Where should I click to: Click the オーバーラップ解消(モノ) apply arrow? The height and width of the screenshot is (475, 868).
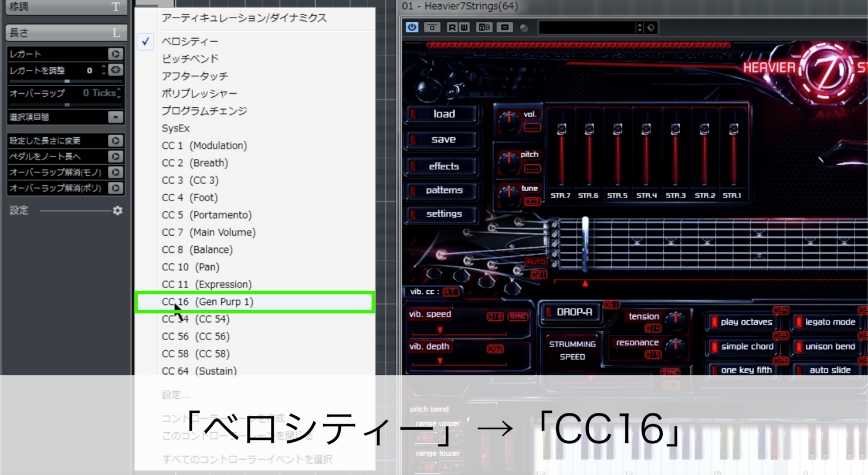click(x=116, y=172)
